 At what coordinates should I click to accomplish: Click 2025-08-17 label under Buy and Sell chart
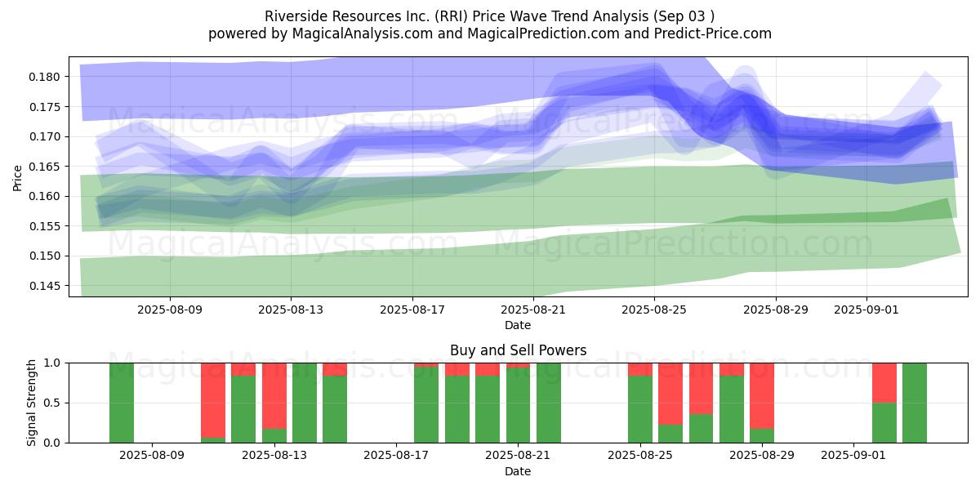coord(396,457)
